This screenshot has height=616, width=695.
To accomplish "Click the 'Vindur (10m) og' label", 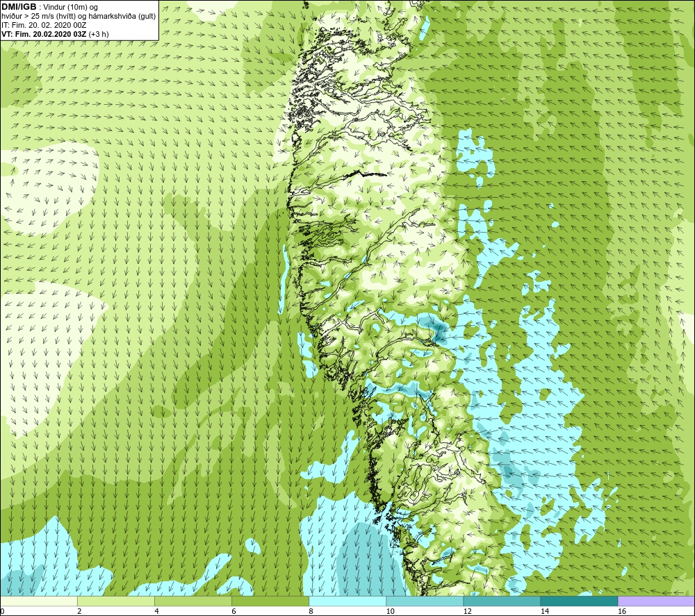I will coord(72,8).
